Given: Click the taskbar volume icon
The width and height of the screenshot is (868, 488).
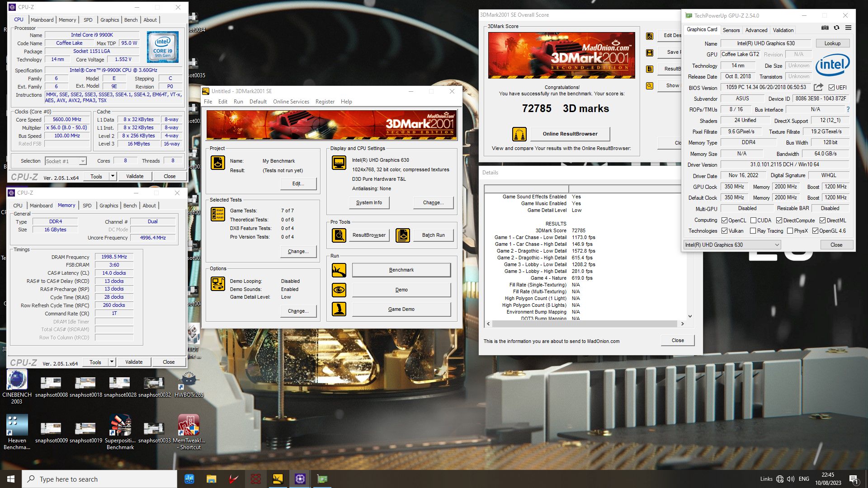Looking at the screenshot, I should pos(791,479).
